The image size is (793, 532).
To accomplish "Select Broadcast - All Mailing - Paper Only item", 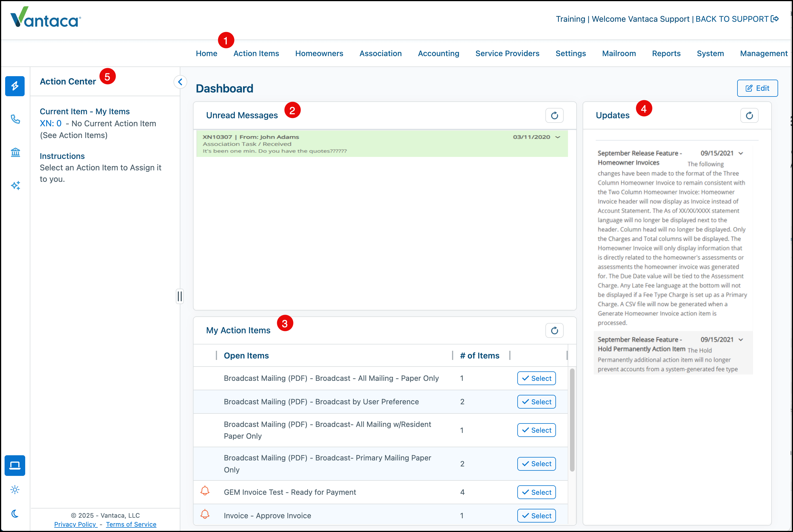I will tap(536, 378).
